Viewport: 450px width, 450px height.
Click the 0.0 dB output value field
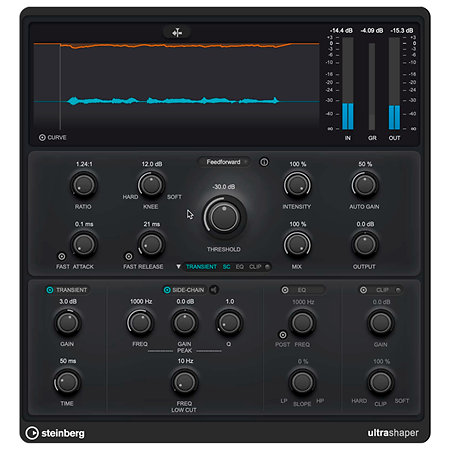click(x=365, y=224)
